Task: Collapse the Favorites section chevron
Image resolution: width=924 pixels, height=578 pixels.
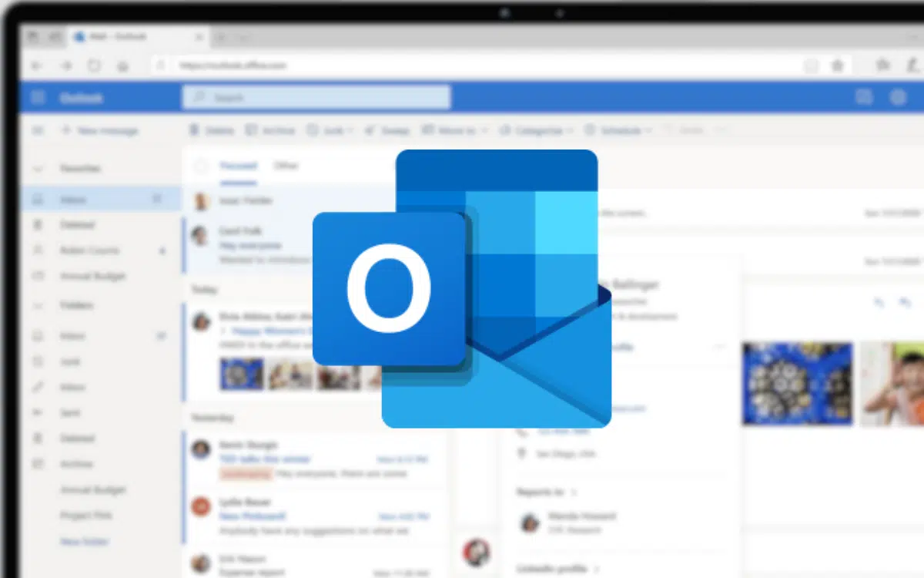Action: point(37,169)
